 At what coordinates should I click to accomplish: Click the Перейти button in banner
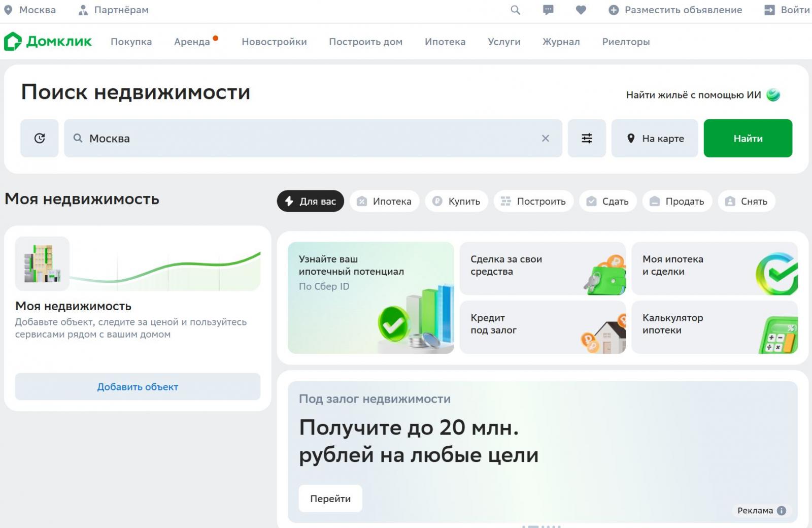point(330,499)
